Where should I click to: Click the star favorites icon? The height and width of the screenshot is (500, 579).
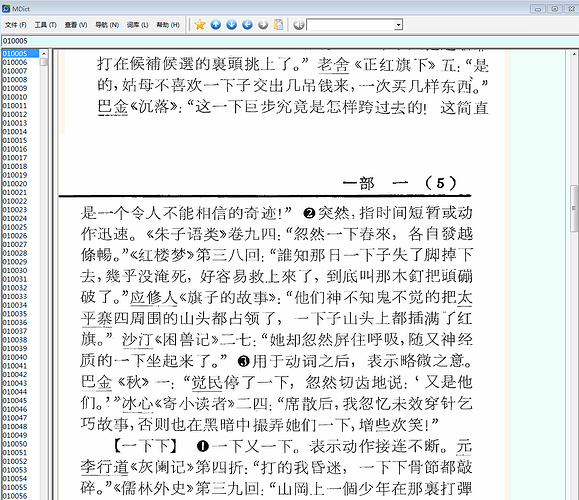coord(200,25)
